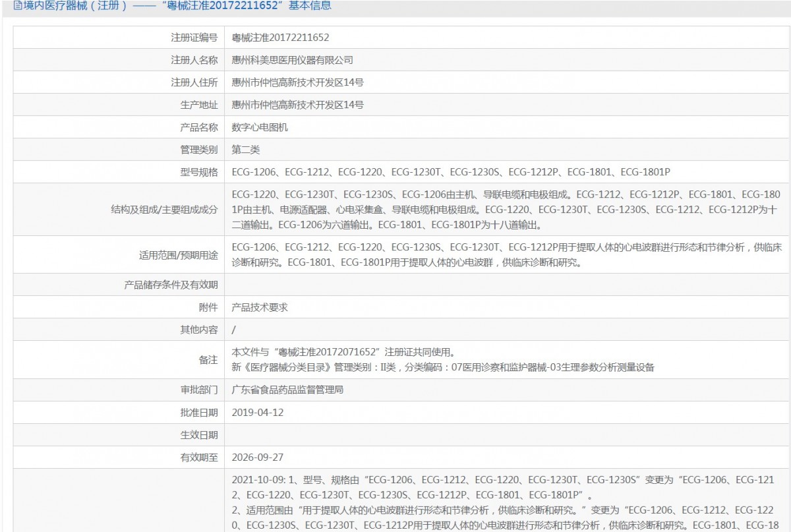The width and height of the screenshot is (791, 532).
Task: Click the 其他内容 label
Action: (199, 330)
